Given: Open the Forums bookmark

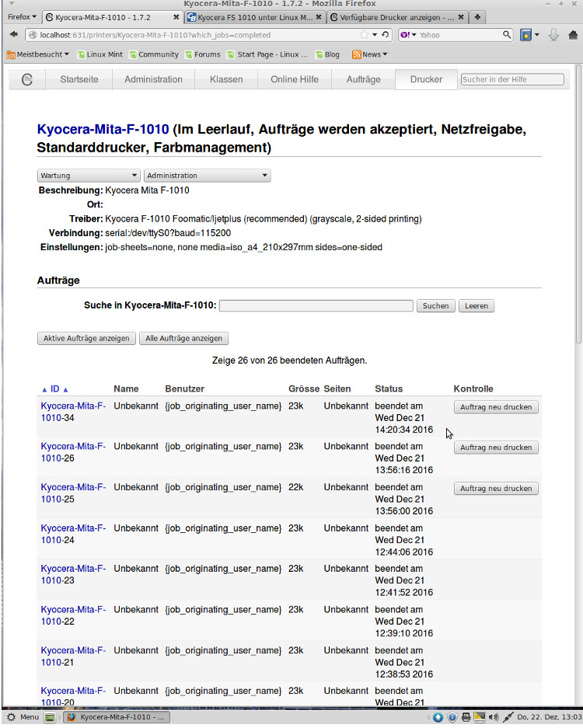Looking at the screenshot, I should [x=203, y=55].
